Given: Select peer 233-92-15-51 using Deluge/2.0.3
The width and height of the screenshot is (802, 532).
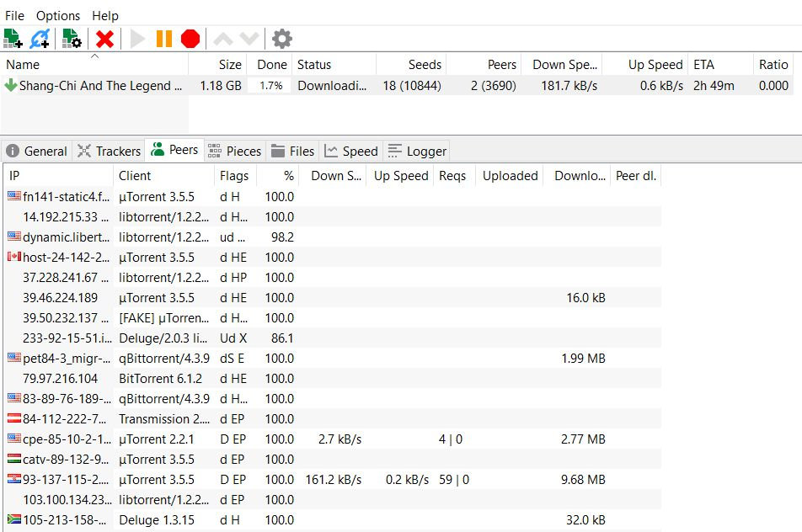Looking at the screenshot, I should (333, 338).
